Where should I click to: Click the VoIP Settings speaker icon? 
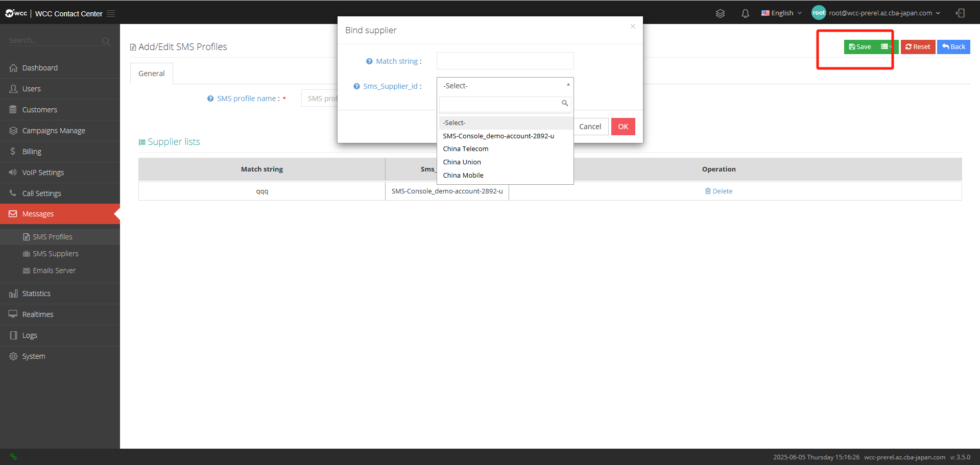[13, 173]
